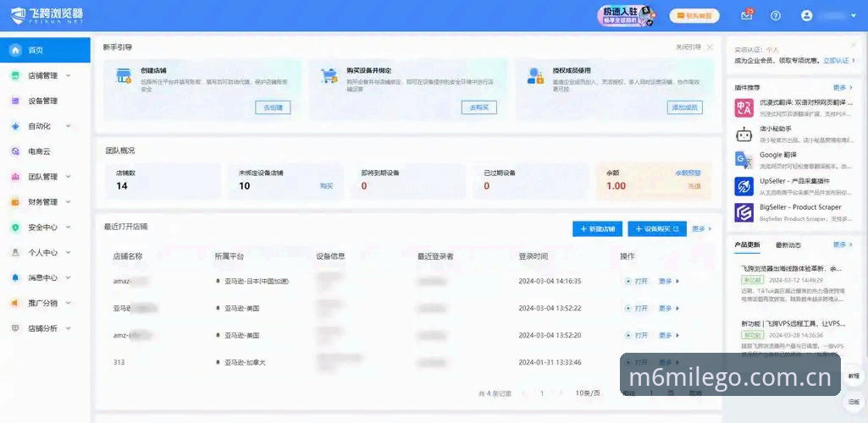Expand the 安全中心 sidebar chevron

tap(69, 227)
